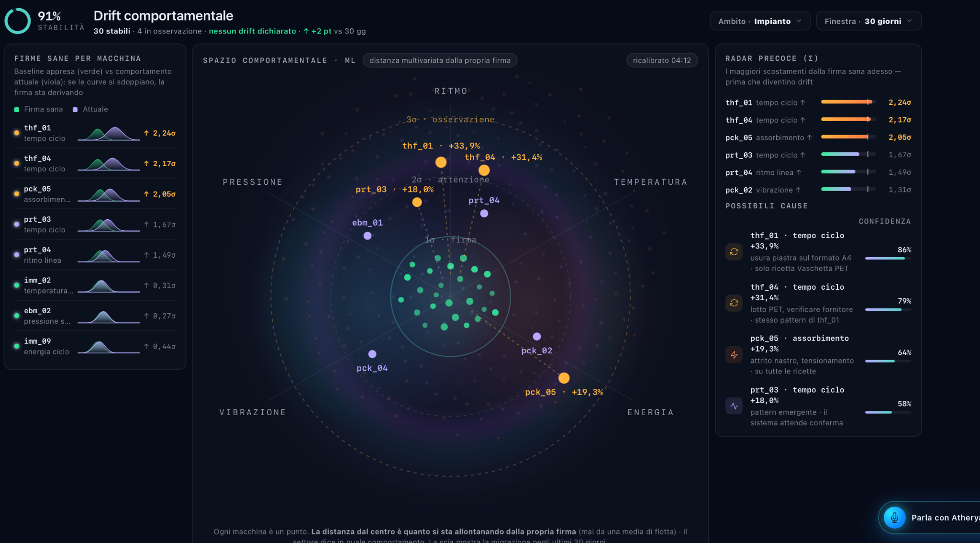Viewport: 980px width, 543px height.
Task: Open the Ambito Impianto dropdown
Action: coord(760,21)
